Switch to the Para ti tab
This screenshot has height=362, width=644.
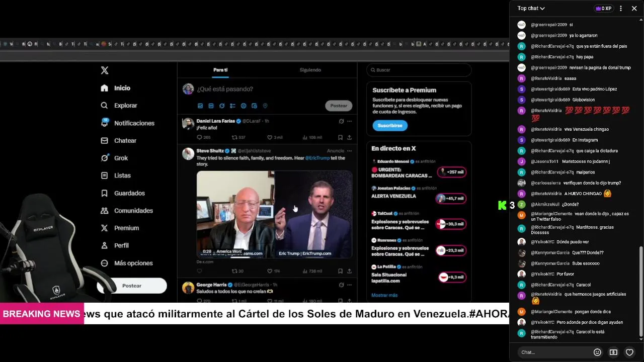pyautogui.click(x=220, y=70)
